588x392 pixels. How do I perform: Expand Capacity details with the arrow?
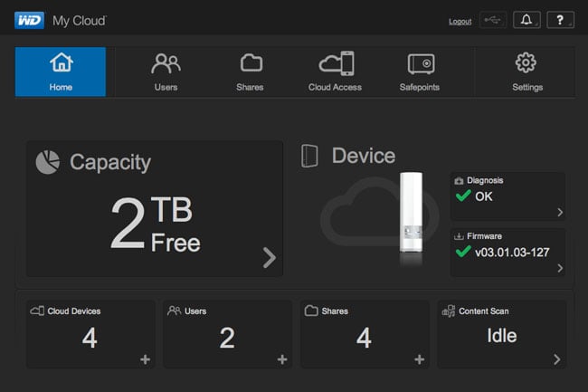270,257
